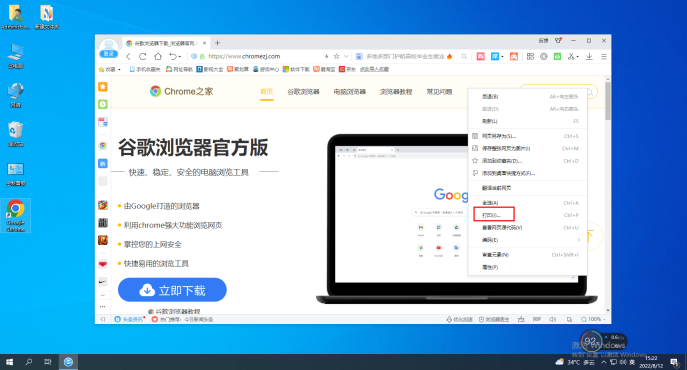Bookmark the page with the star icon
The height and width of the screenshot is (370, 687).
click(x=336, y=56)
